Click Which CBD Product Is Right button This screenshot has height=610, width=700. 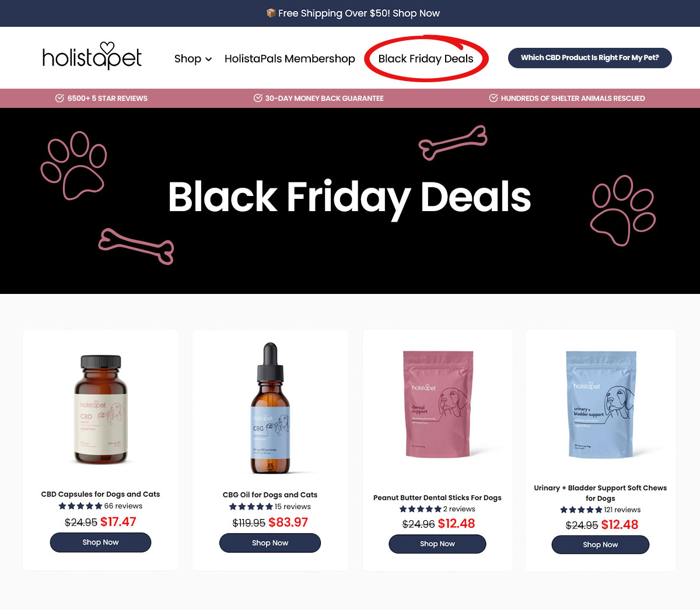[590, 58]
